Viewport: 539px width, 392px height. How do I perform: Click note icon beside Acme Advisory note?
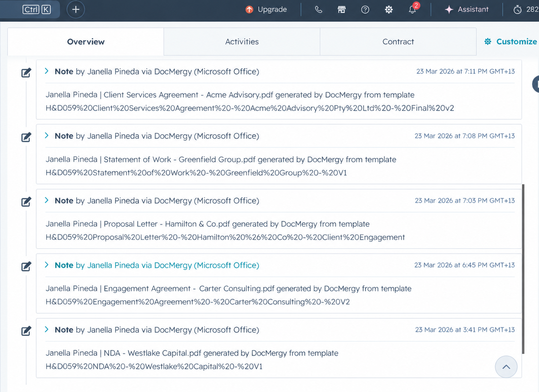(26, 73)
